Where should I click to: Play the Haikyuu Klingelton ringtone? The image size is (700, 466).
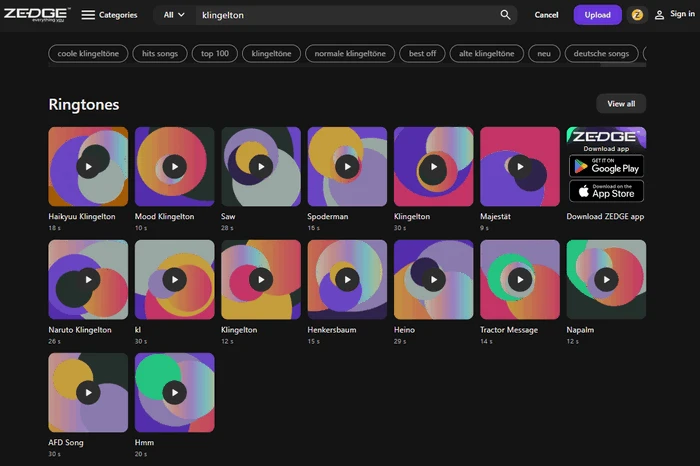click(88, 166)
